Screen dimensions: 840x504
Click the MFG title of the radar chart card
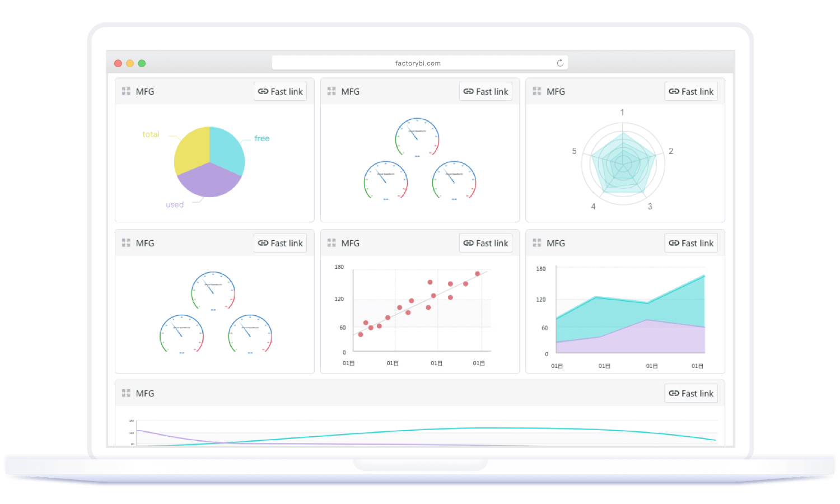point(556,91)
